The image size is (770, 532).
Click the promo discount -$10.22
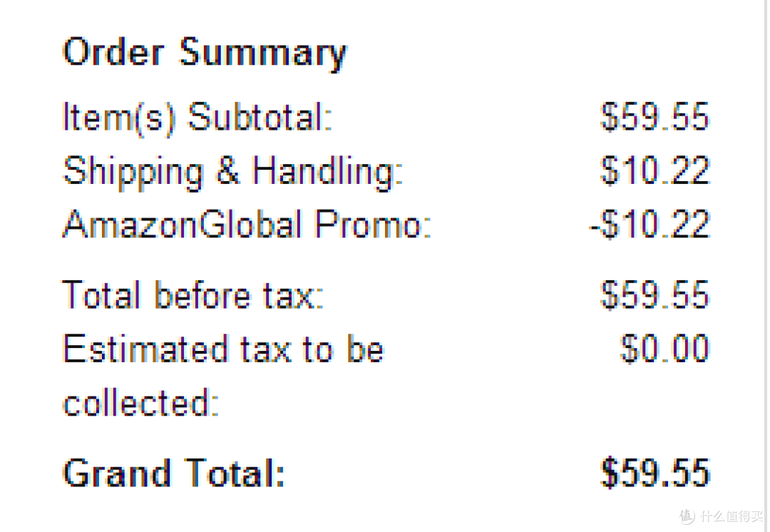[650, 224]
